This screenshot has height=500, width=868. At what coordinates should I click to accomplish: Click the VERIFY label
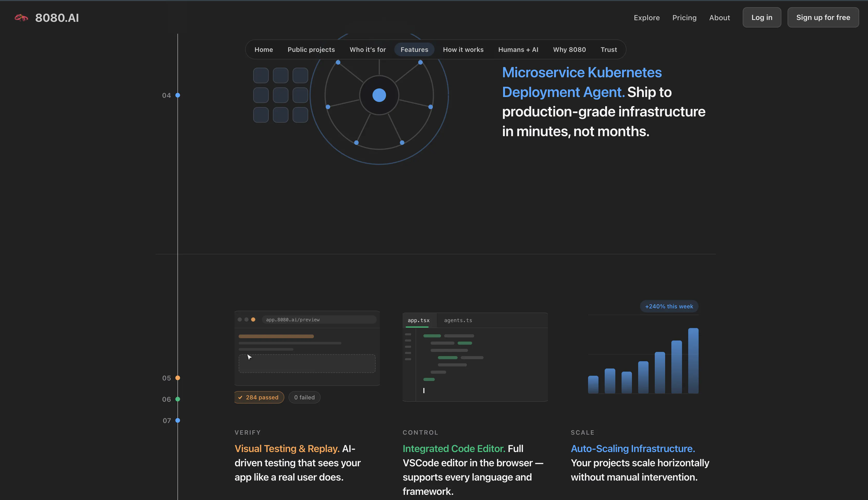coord(248,432)
